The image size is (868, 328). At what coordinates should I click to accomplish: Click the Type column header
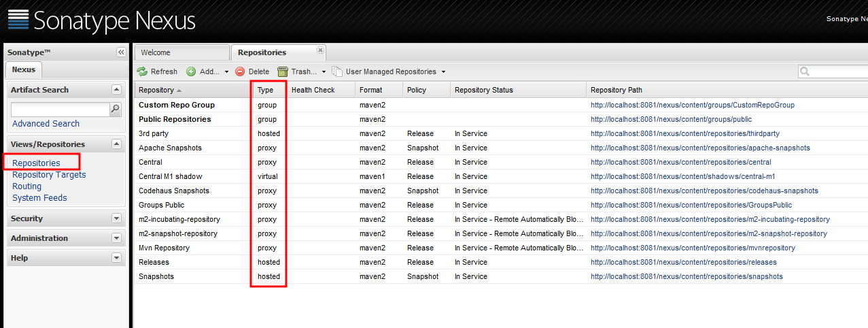pos(270,90)
